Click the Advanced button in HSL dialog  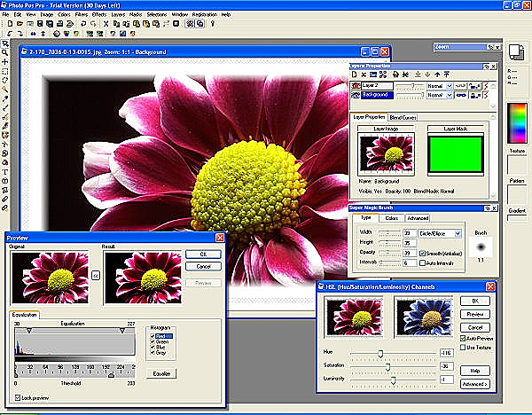pyautogui.click(x=475, y=383)
